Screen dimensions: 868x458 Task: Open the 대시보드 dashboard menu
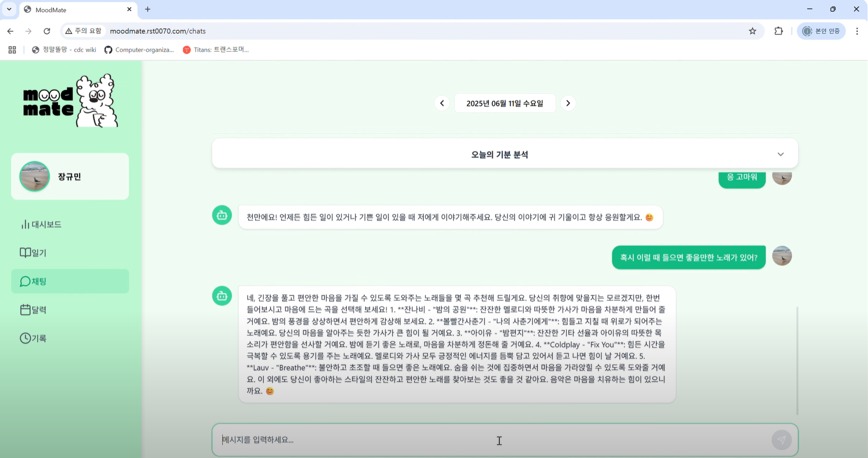(42, 224)
